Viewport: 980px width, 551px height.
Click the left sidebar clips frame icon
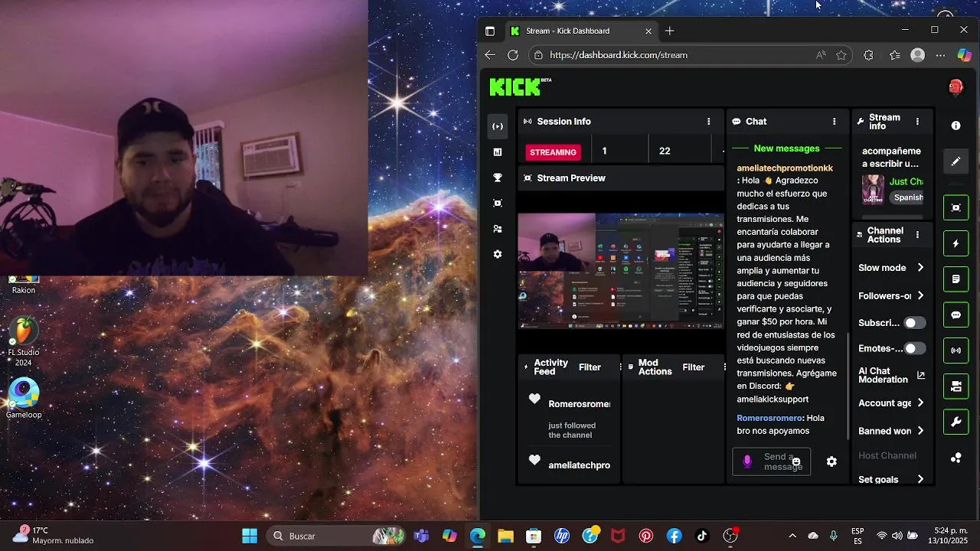tap(498, 203)
